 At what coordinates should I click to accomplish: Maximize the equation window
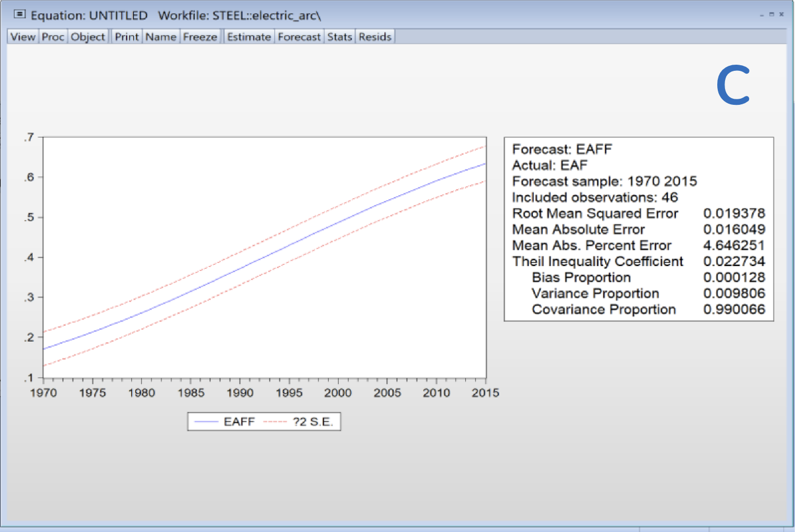point(771,14)
